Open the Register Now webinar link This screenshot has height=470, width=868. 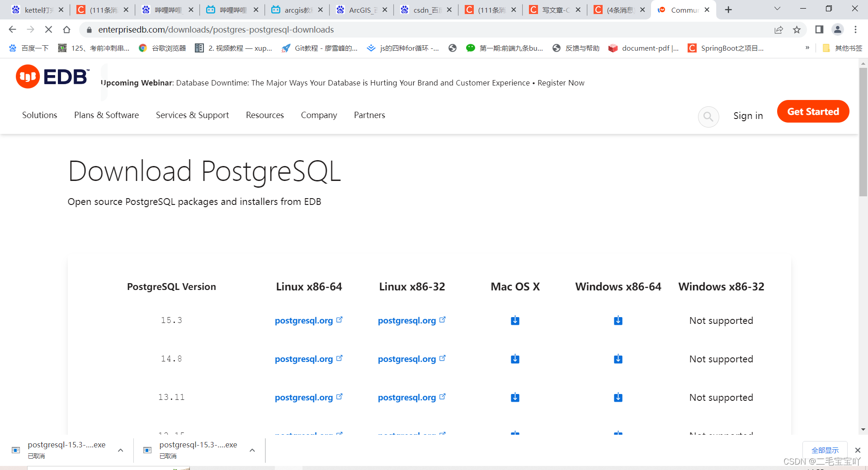(561, 83)
